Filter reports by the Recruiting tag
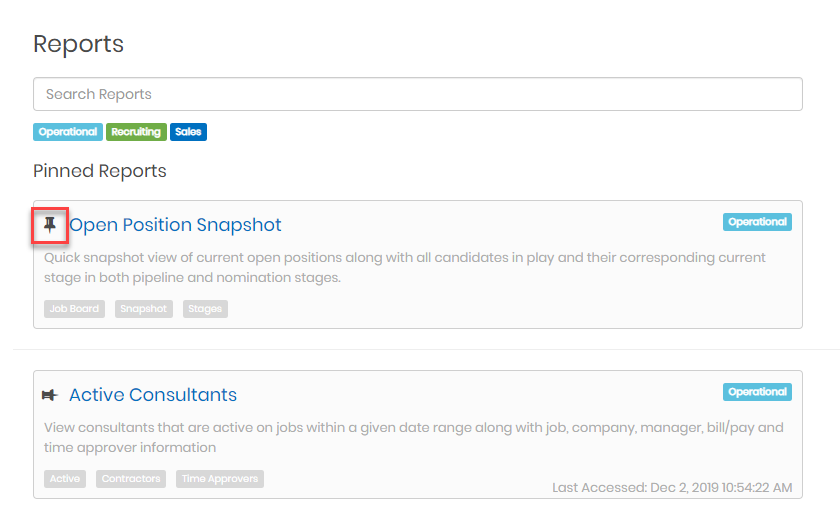 (136, 132)
